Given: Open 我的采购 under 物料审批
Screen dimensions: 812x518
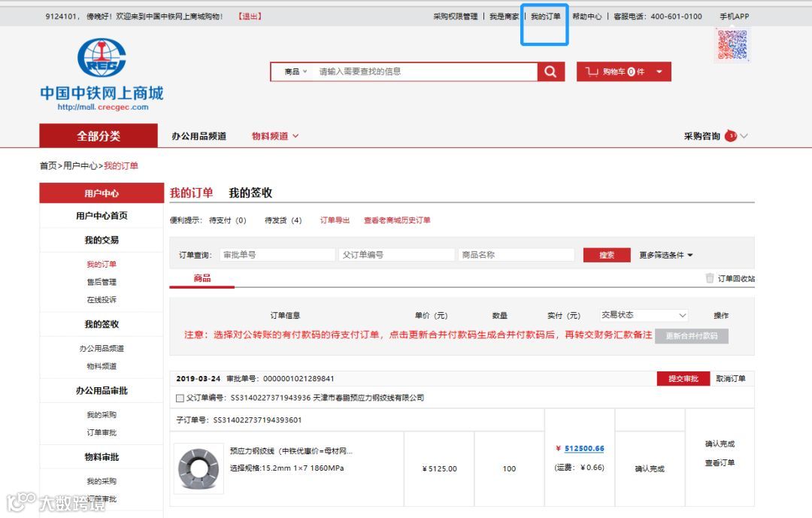Looking at the screenshot, I should (101, 480).
